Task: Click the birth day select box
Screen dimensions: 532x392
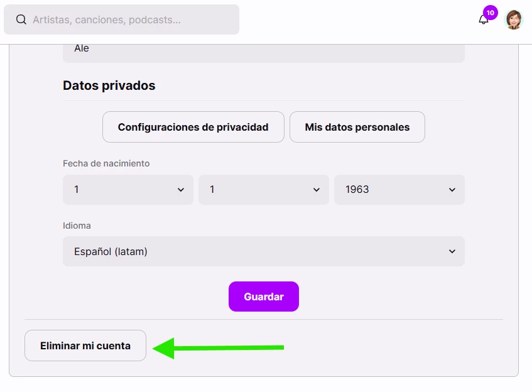Action: [x=128, y=190]
